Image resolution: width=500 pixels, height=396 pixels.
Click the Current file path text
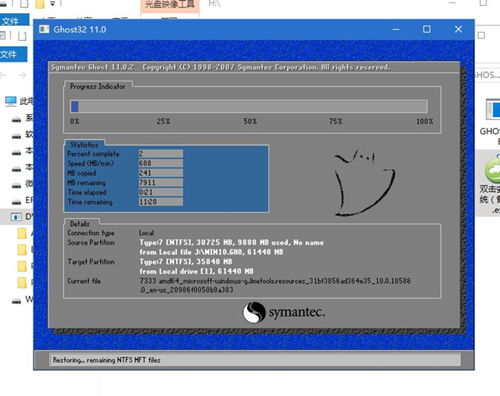coord(275,285)
